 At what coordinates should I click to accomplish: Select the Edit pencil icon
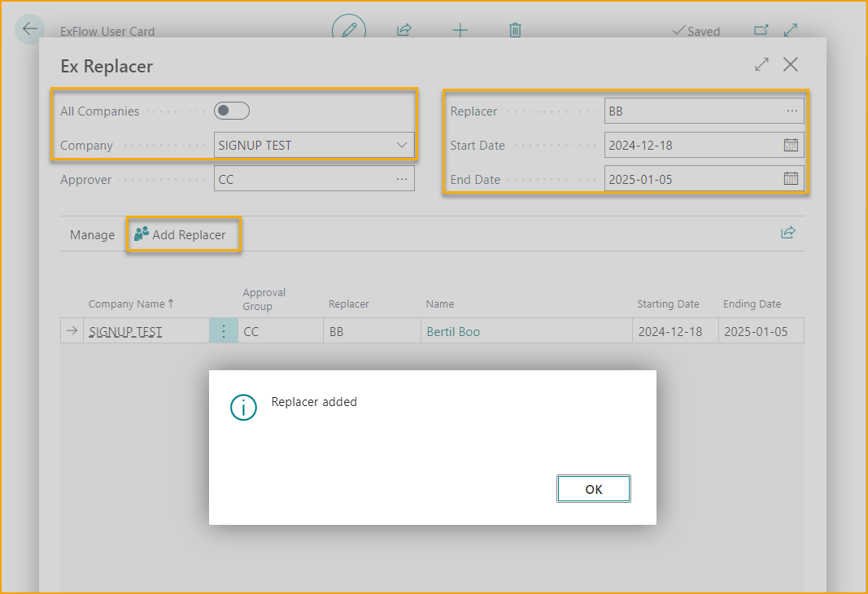pos(349,29)
